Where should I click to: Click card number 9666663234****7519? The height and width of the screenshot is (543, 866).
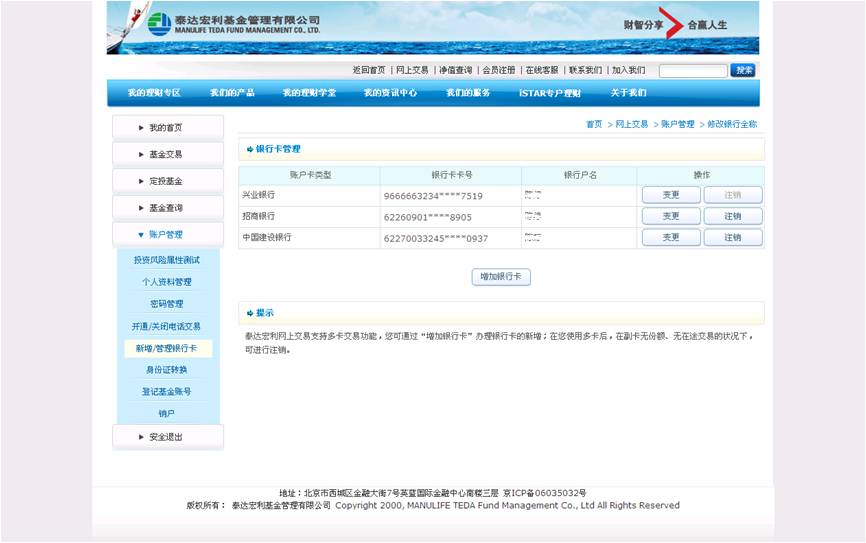click(433, 196)
